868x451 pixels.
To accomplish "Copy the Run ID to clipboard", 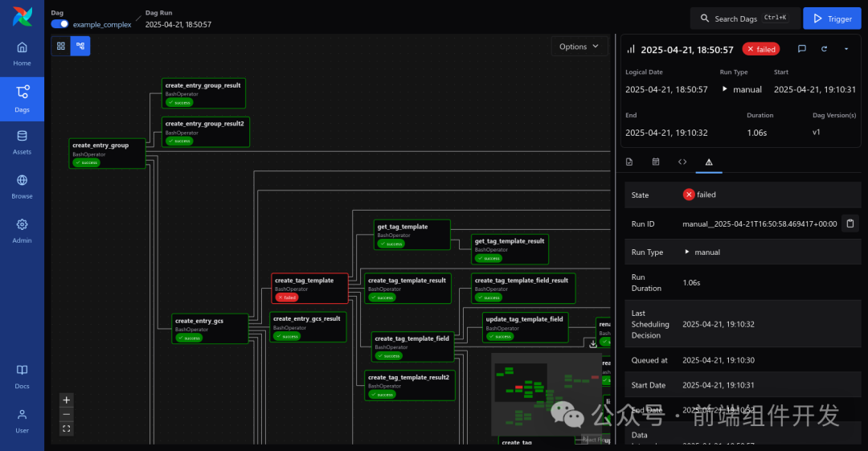I will pyautogui.click(x=850, y=223).
